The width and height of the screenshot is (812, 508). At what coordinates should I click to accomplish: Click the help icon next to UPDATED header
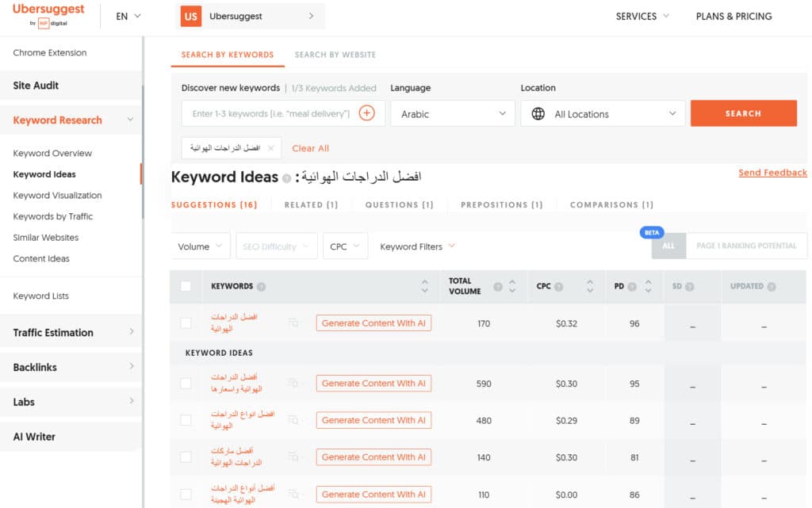[x=772, y=287]
